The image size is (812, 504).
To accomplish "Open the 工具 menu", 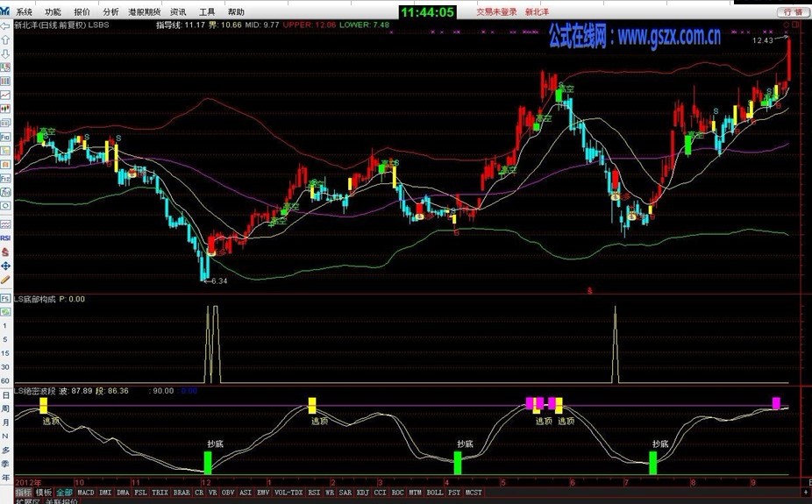I will click(x=207, y=12).
